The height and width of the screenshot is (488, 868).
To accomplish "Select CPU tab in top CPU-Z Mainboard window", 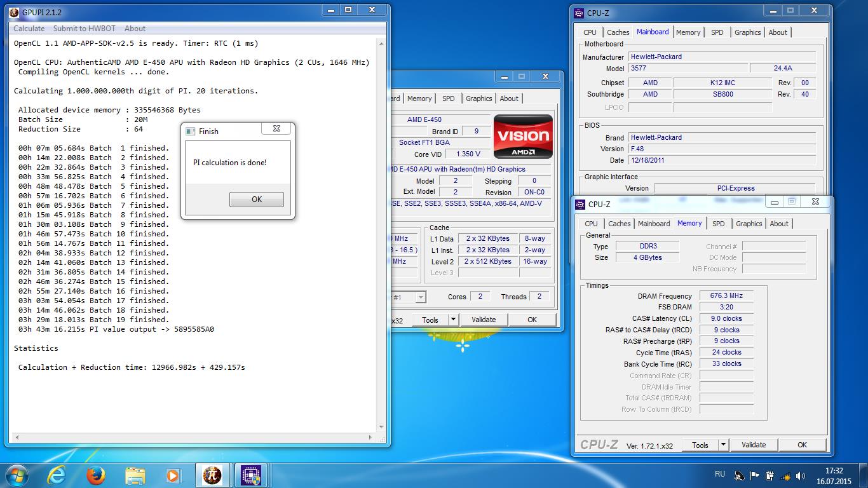I will click(x=590, y=32).
